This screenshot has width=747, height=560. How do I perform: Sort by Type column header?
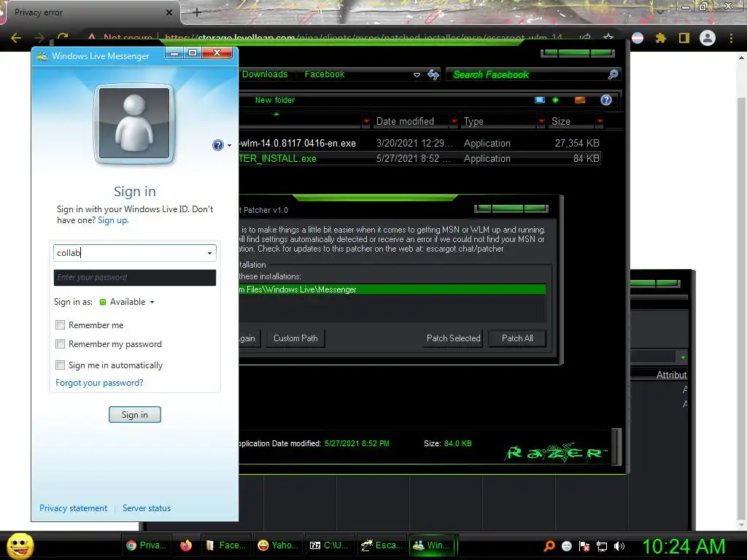[x=473, y=122]
